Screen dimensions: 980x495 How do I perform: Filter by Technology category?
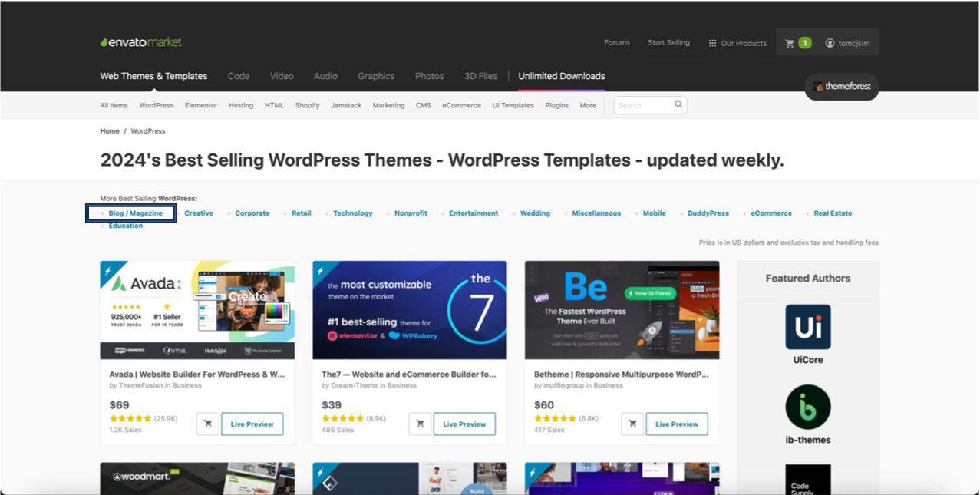tap(353, 213)
